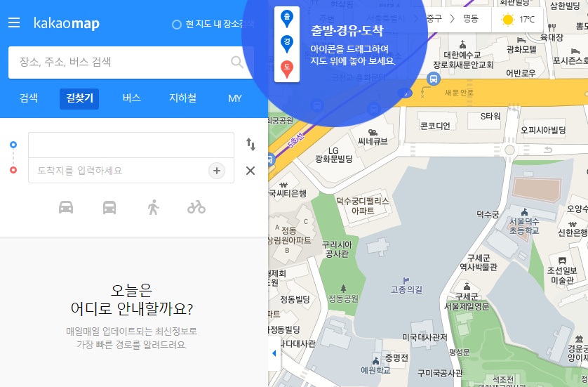Image resolution: width=588 pixels, height=387 pixels.
Task: Click the 씨네큐브 cinema map icon
Action: [373, 133]
